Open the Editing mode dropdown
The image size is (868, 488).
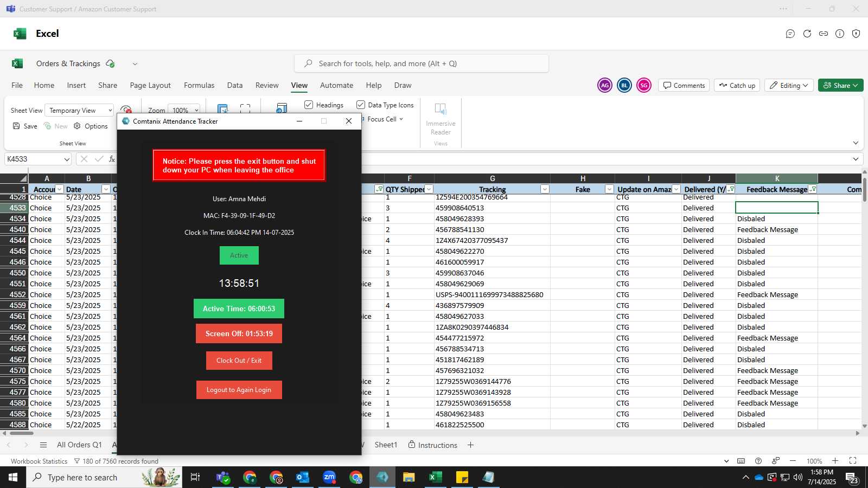[789, 85]
